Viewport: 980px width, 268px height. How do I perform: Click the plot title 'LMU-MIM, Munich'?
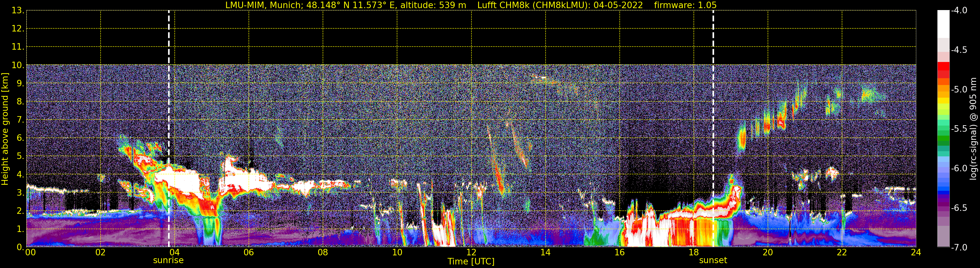click(x=264, y=5)
